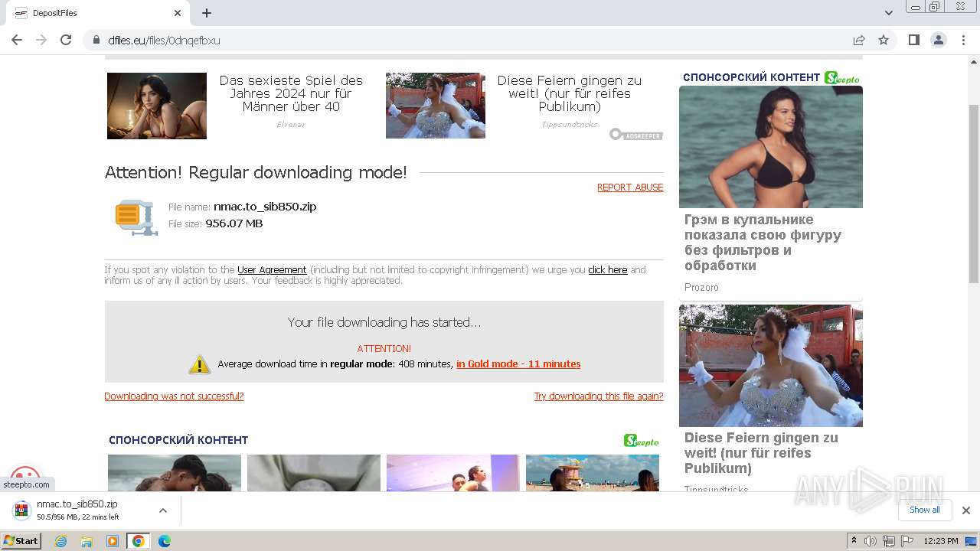Click 'Elvenar' advertiser label

pyautogui.click(x=291, y=124)
